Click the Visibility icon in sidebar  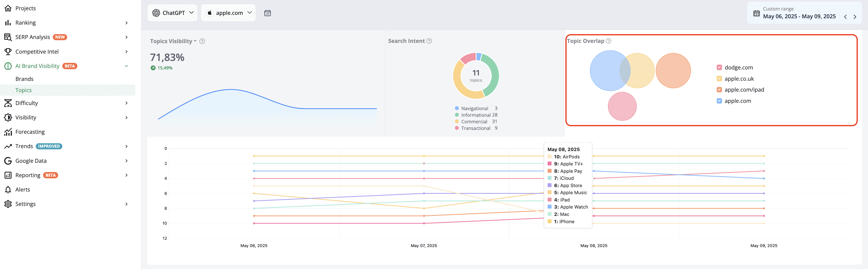(x=8, y=117)
